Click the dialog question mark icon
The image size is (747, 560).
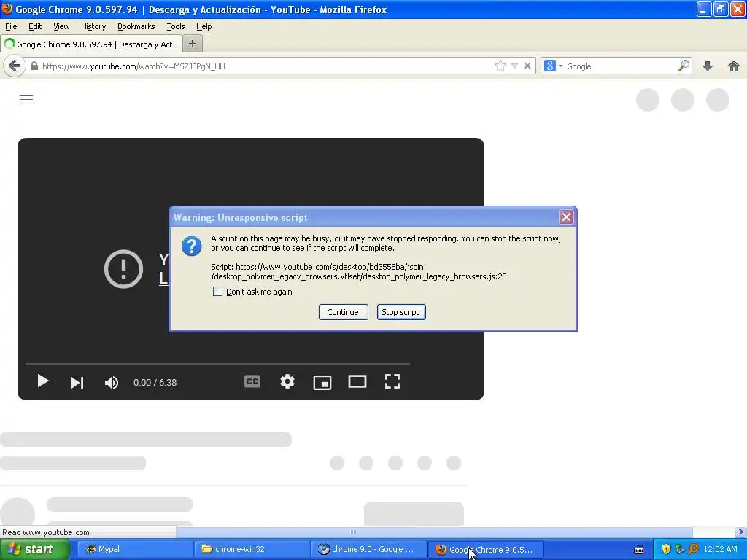pyautogui.click(x=192, y=246)
